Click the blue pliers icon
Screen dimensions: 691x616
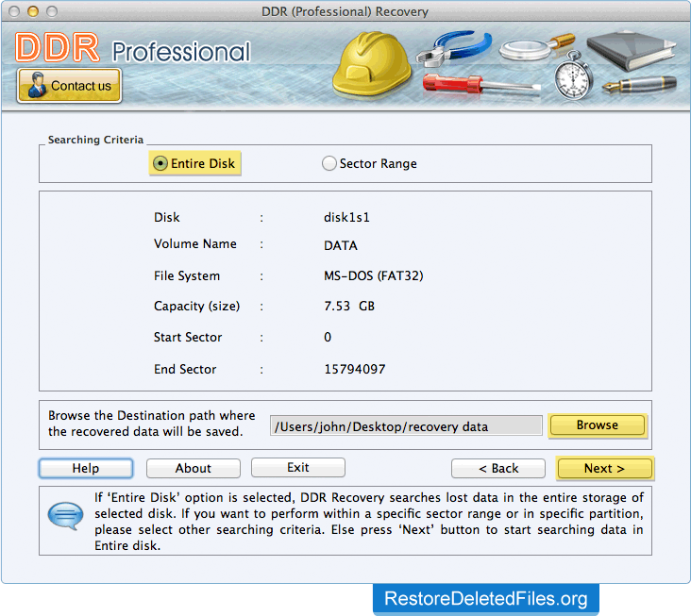click(x=453, y=48)
